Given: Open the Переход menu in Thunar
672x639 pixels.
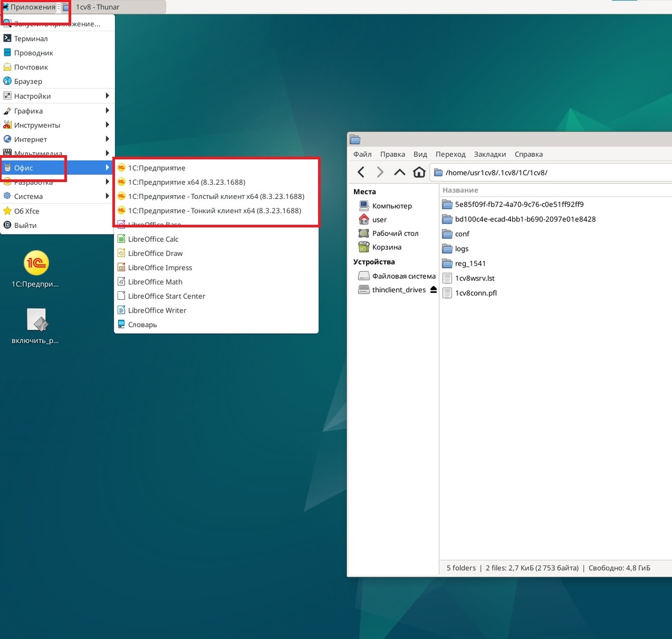Looking at the screenshot, I should (450, 154).
